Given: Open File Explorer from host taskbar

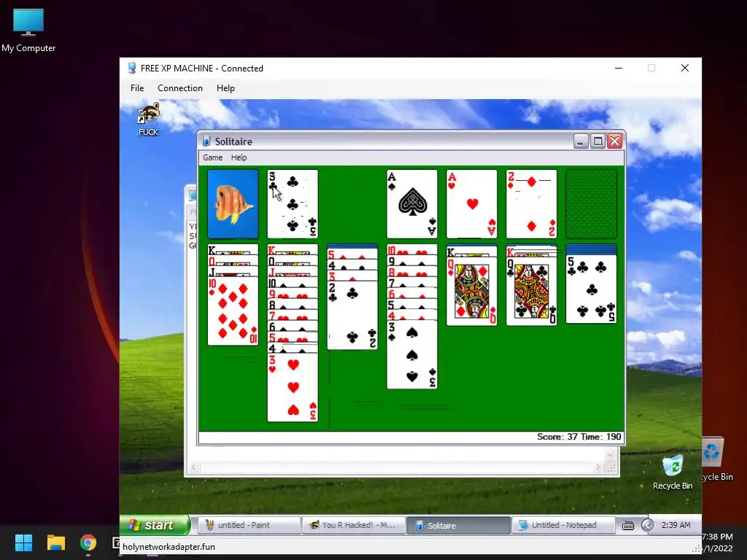Looking at the screenshot, I should point(55,542).
